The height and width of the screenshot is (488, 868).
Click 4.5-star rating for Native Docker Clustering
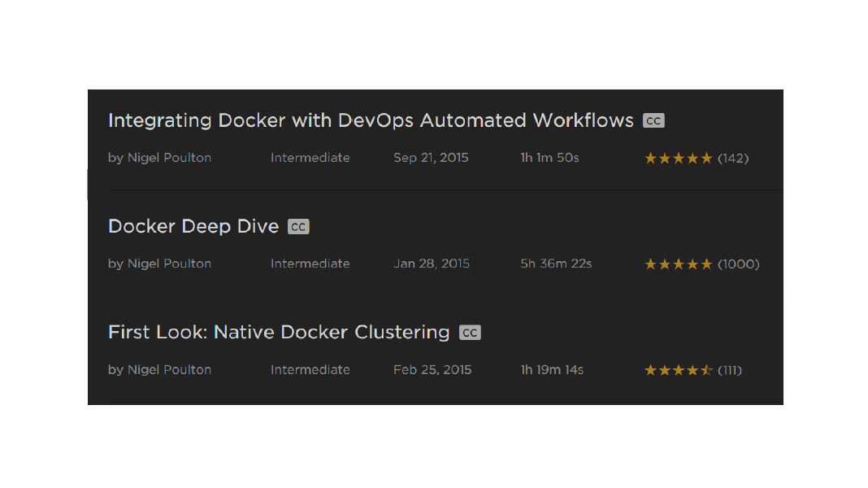click(x=678, y=370)
